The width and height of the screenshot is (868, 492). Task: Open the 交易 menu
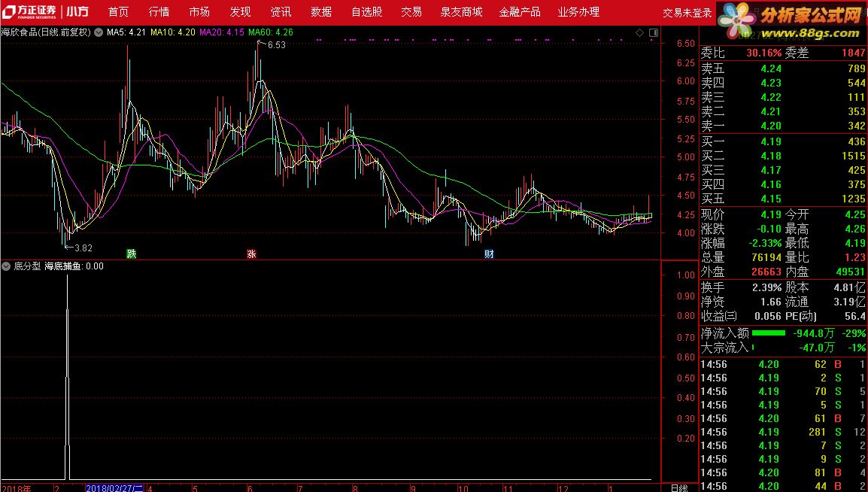click(411, 11)
